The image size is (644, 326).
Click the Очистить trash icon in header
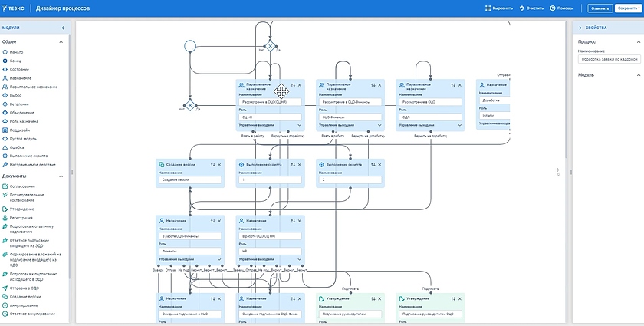pos(521,8)
